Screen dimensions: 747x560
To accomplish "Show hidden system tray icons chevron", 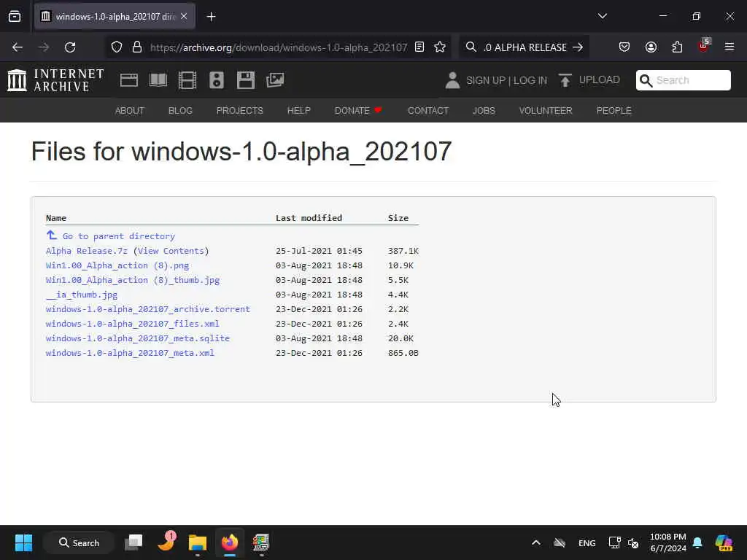I will [536, 542].
